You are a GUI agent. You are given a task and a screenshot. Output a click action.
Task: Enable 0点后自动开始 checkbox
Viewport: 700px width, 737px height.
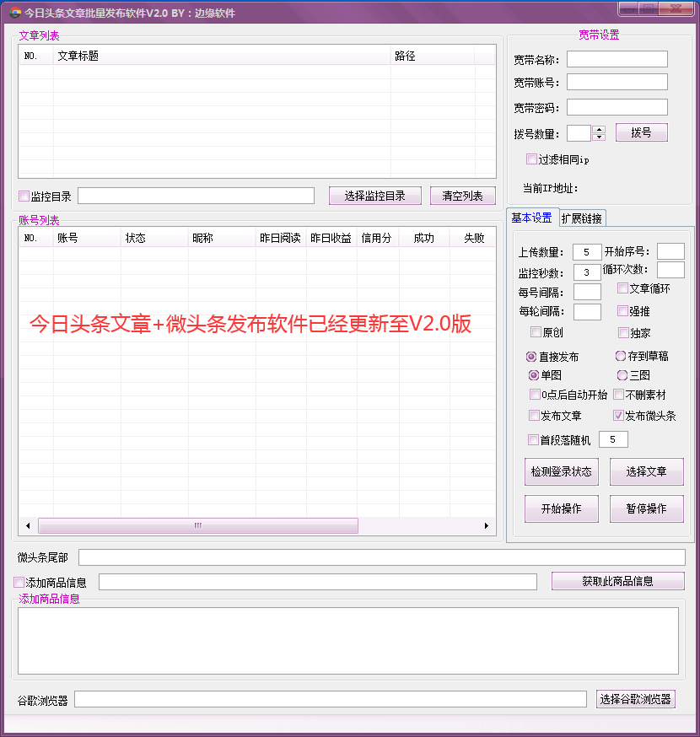[x=535, y=395]
